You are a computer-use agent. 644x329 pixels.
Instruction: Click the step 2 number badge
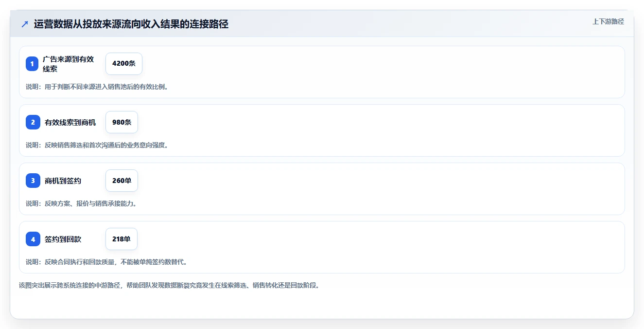point(33,122)
